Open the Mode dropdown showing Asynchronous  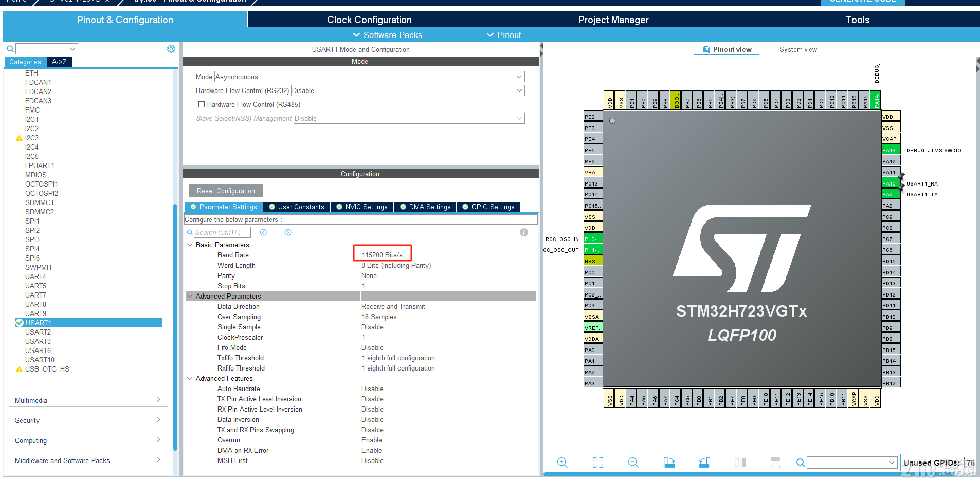click(369, 77)
